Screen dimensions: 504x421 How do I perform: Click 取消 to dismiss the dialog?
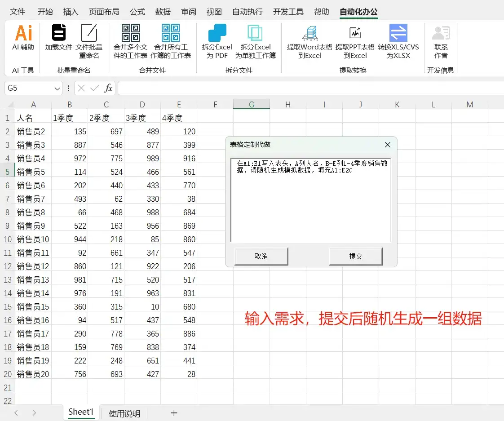(x=261, y=256)
